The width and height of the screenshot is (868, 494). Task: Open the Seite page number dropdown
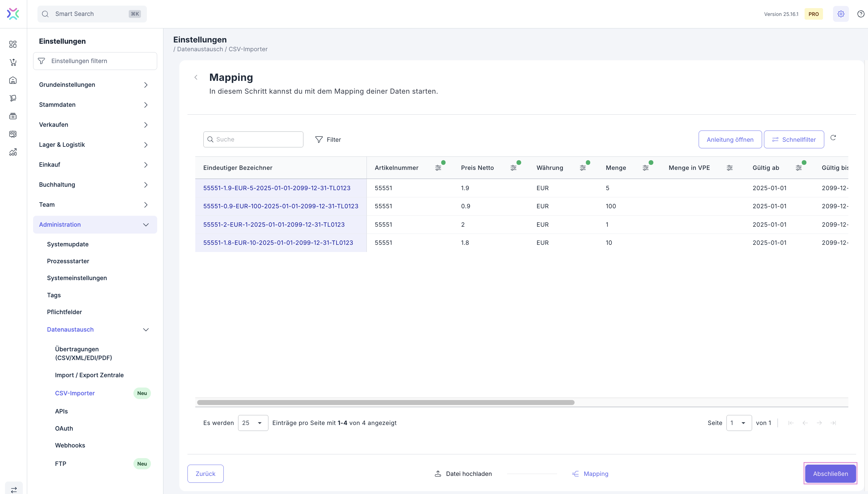739,423
